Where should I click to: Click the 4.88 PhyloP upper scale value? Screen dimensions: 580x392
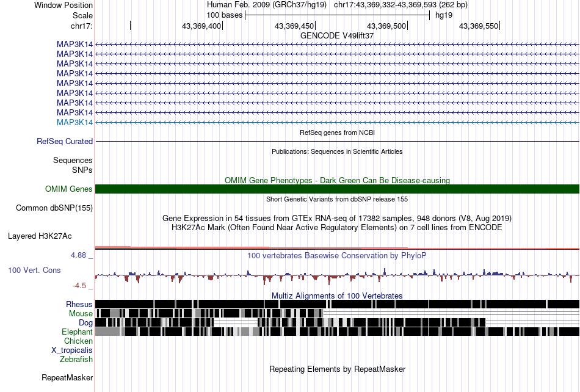[78, 255]
